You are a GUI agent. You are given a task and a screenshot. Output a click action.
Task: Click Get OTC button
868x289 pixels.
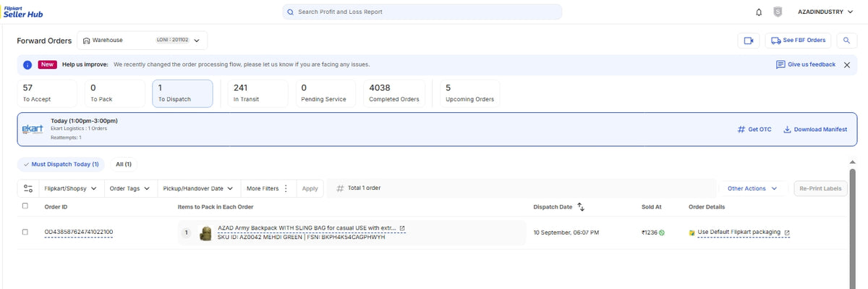coord(754,129)
